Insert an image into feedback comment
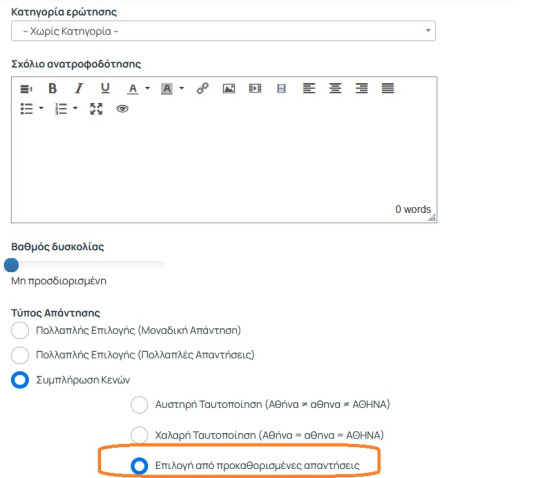This screenshot has width=550, height=478. (x=229, y=88)
